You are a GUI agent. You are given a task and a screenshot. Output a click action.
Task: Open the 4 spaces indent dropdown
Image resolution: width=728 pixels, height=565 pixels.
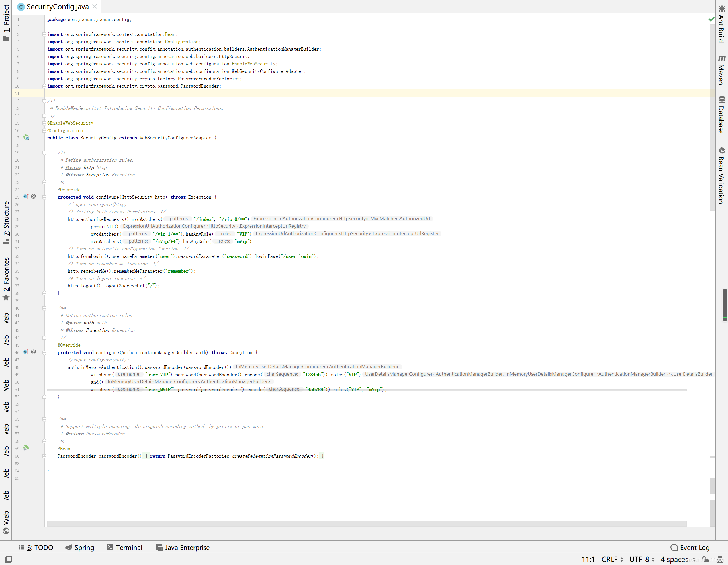[678, 559]
